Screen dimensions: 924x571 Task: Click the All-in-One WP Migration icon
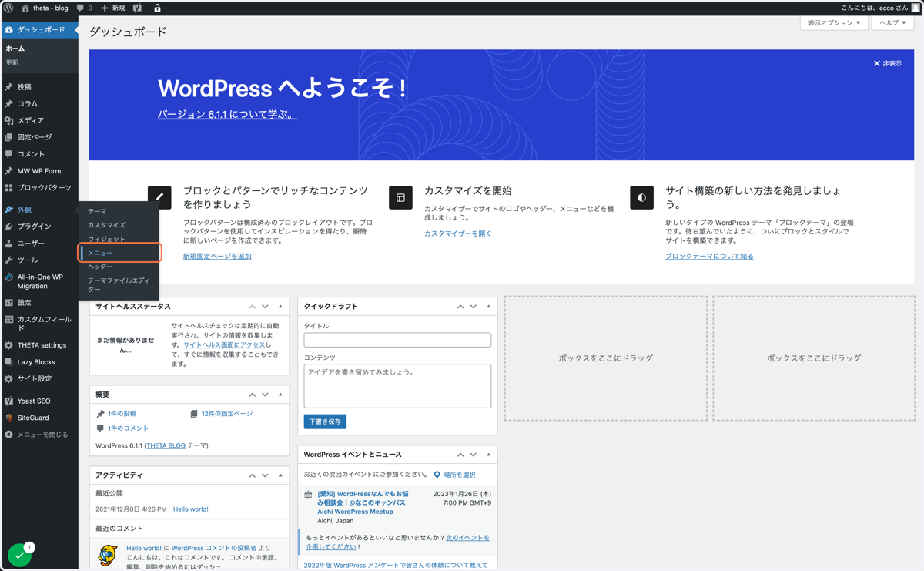pyautogui.click(x=9, y=277)
